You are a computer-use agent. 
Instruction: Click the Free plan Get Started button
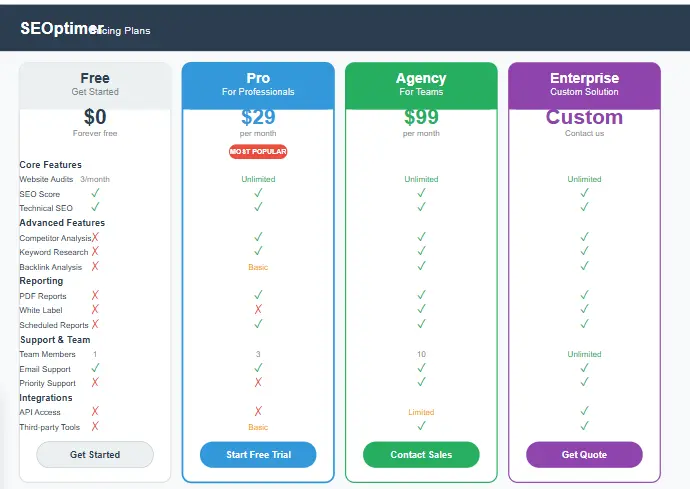coord(95,455)
